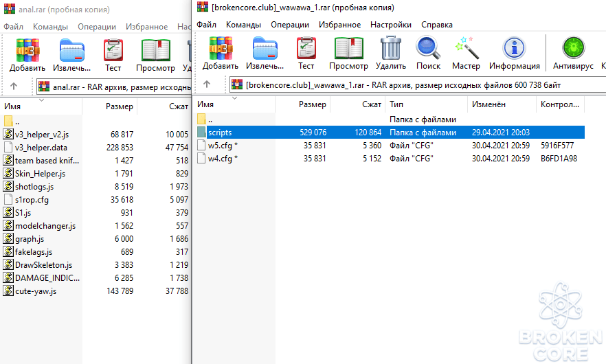Run Антивирус bug icon
The width and height of the screenshot is (606, 364).
tap(573, 48)
